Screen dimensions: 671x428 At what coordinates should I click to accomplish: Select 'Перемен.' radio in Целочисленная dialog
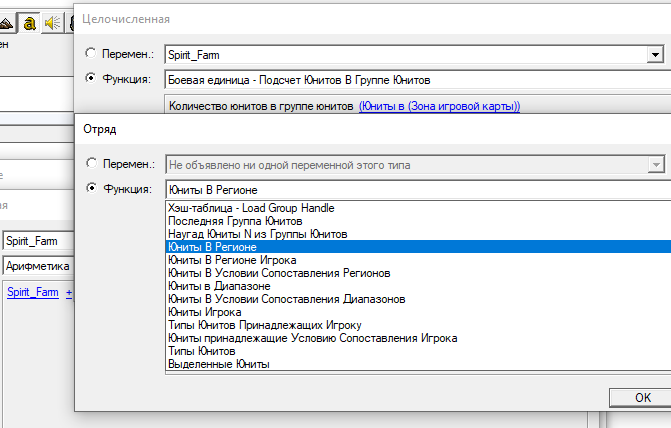point(92,53)
